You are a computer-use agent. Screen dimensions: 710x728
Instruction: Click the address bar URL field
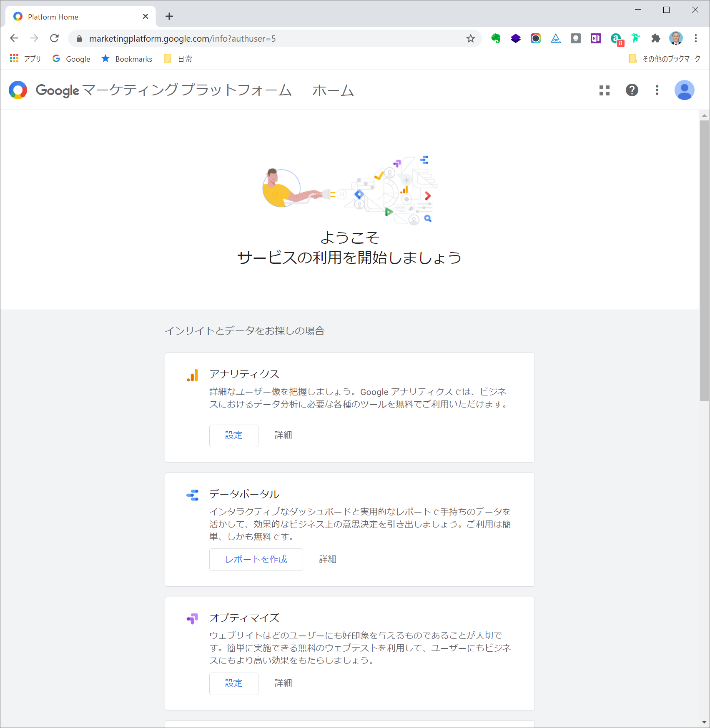275,39
